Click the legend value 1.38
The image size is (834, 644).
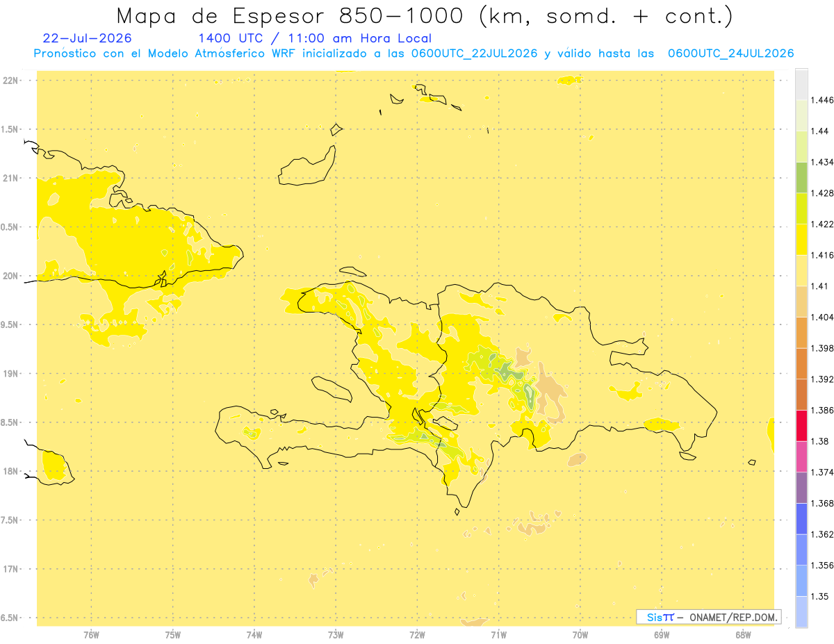point(819,441)
